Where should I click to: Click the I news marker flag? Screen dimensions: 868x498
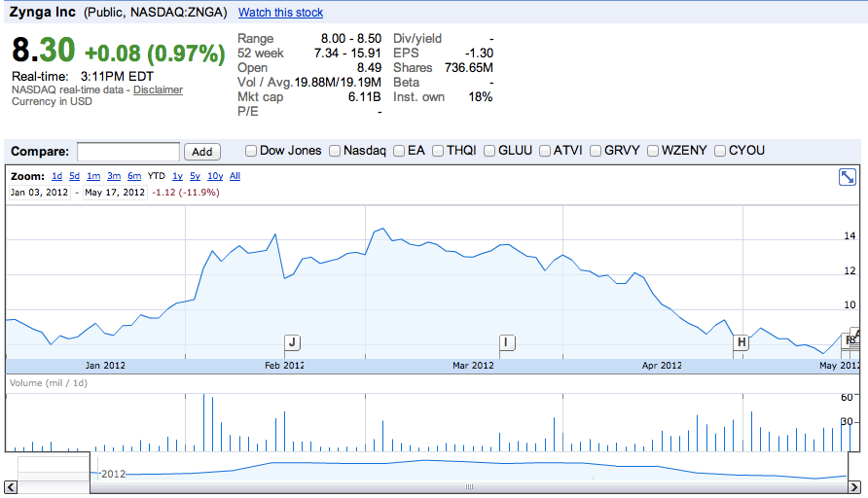click(506, 342)
